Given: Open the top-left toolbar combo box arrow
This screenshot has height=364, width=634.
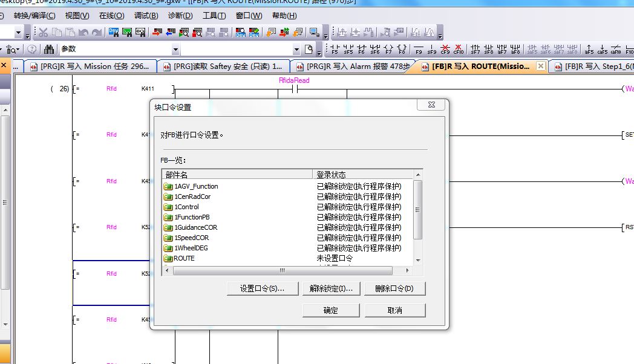Looking at the screenshot, I should pos(18,33).
